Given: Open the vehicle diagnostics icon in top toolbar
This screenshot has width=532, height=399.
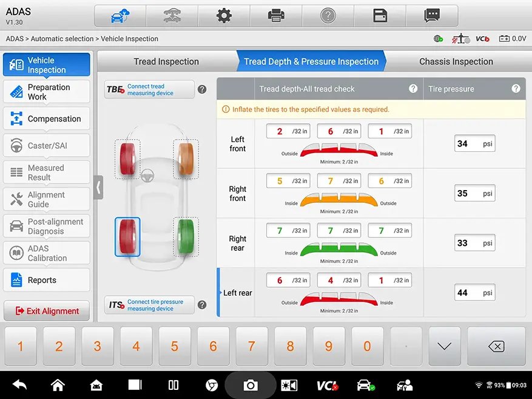Looking at the screenshot, I should (x=120, y=16).
